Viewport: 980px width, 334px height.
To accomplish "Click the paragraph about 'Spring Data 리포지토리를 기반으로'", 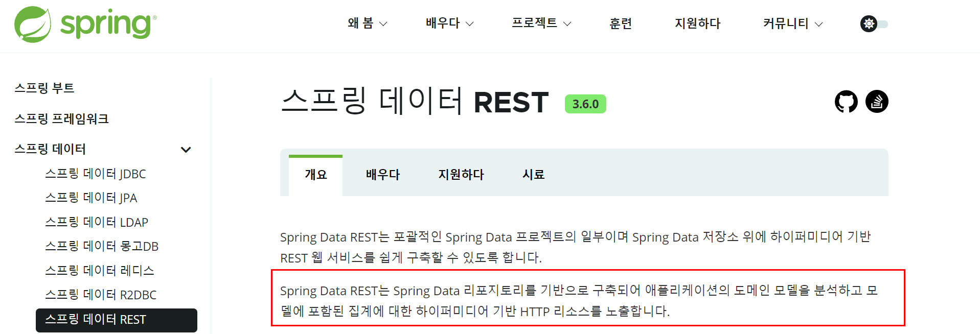I will [579, 300].
